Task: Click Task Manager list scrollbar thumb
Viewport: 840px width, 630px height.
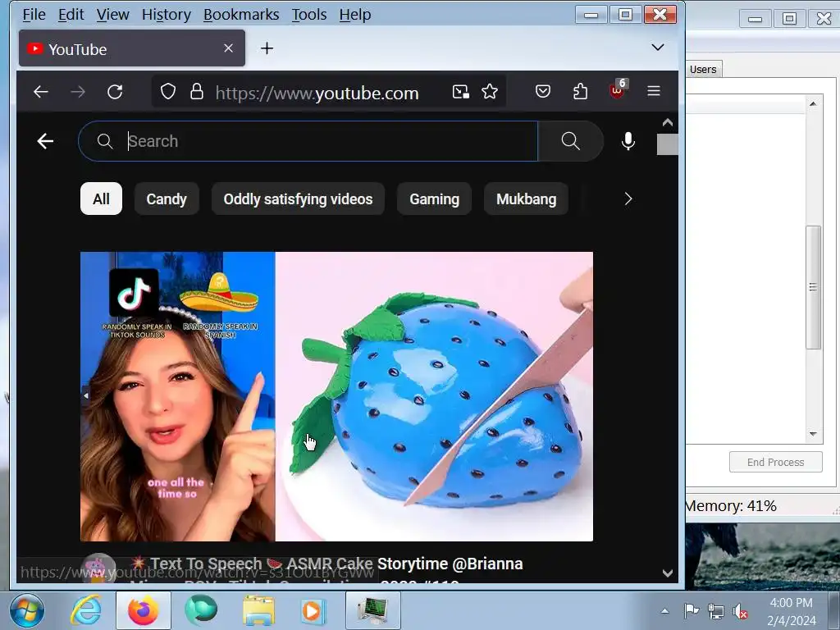Action: (813, 287)
